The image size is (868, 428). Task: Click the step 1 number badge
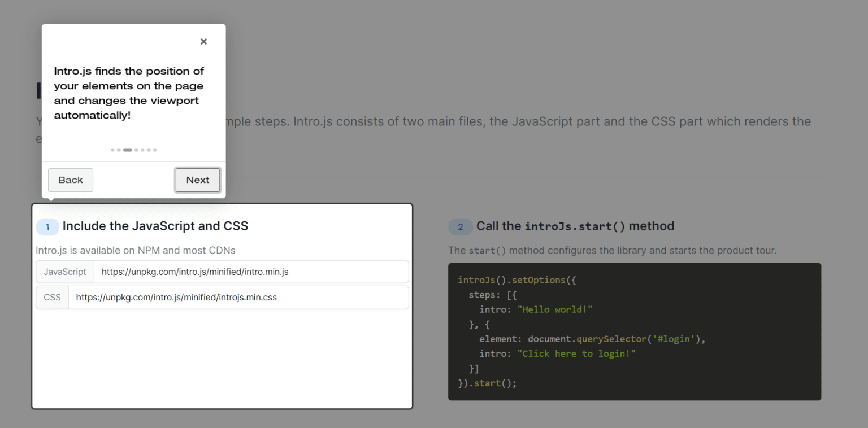[47, 227]
